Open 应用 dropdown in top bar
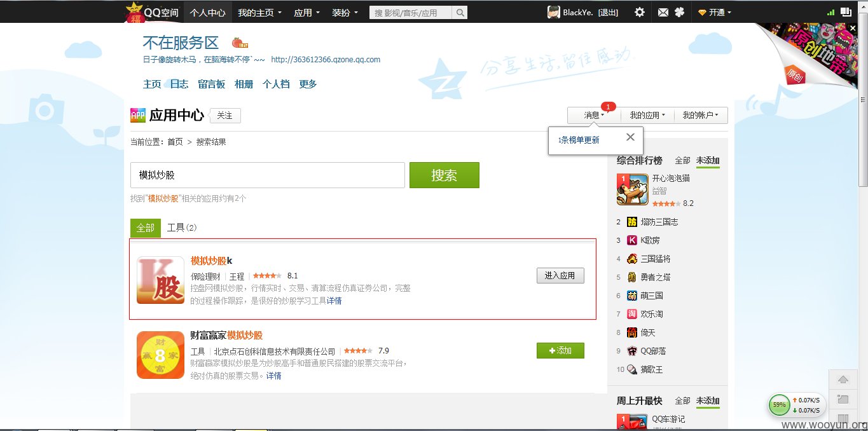Screen dimensions: 868x431 (x=307, y=12)
